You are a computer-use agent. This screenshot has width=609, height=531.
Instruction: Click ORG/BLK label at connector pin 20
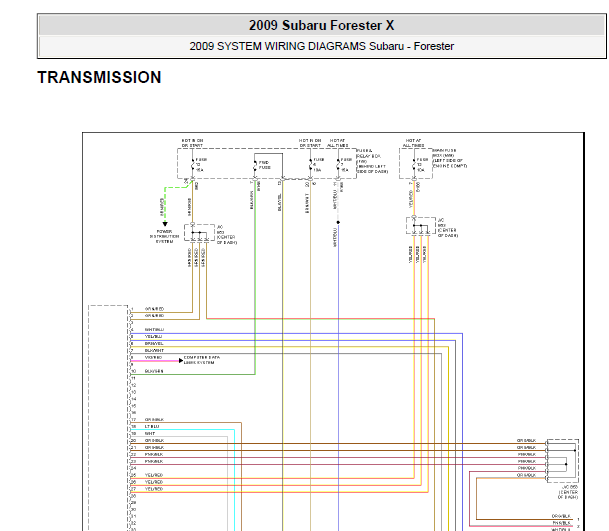pos(155,440)
